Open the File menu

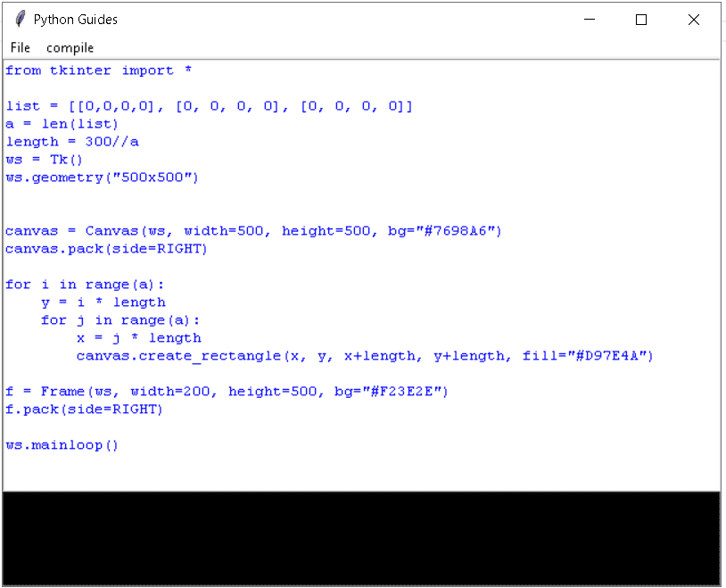pyautogui.click(x=19, y=47)
